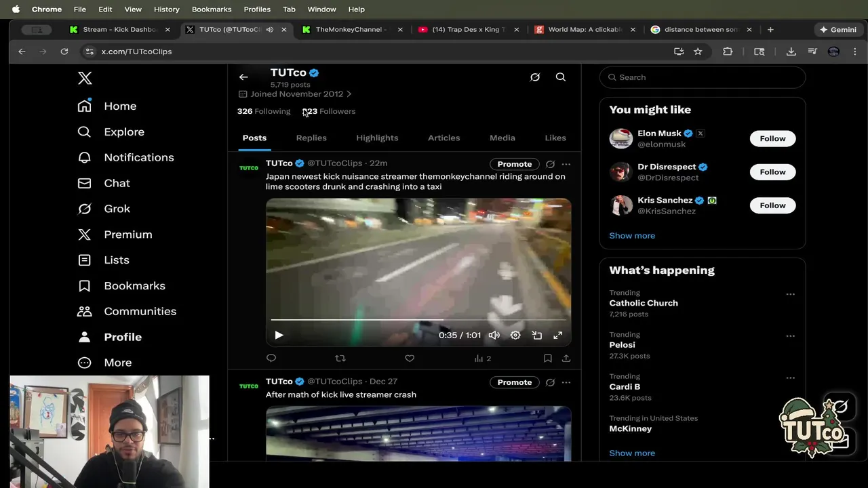Reply to the 22m post
868x488 pixels.
(x=271, y=358)
